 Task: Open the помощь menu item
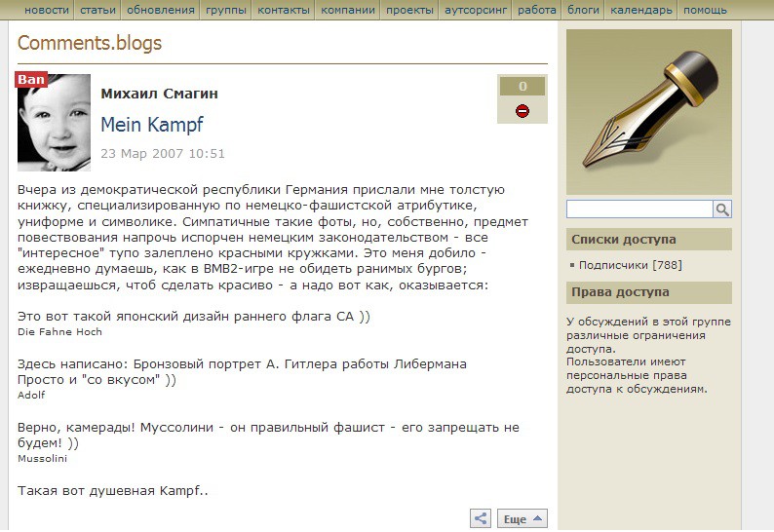point(705,11)
